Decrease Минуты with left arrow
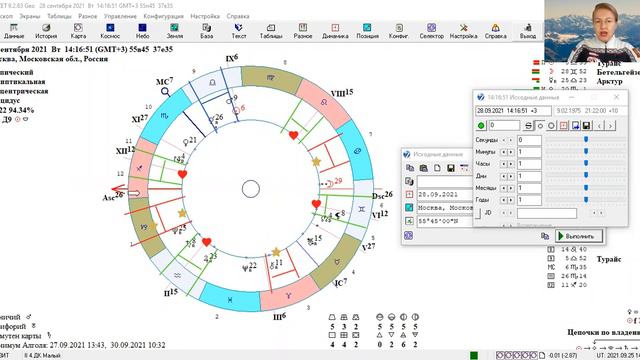640x360 pixels. [x=504, y=152]
